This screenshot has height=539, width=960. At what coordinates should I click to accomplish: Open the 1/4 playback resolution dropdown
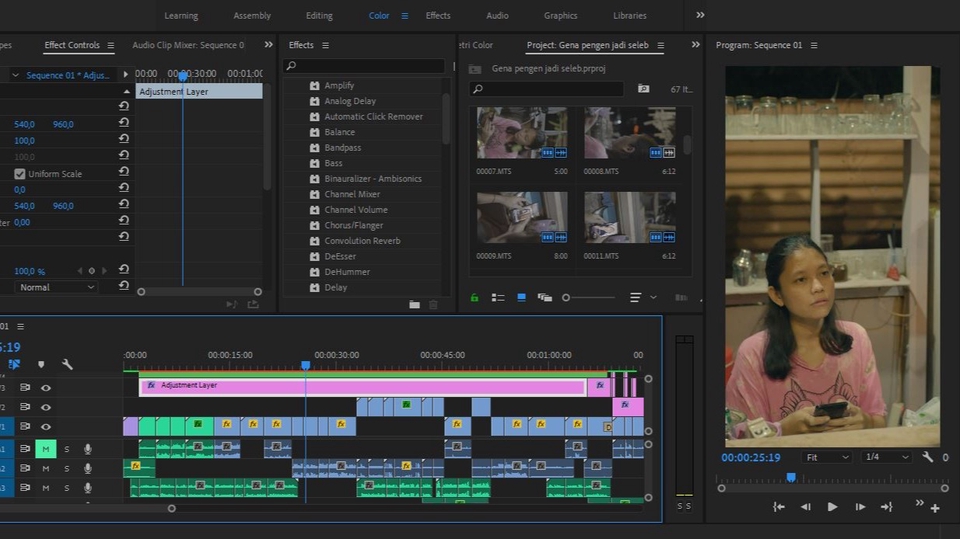point(887,458)
